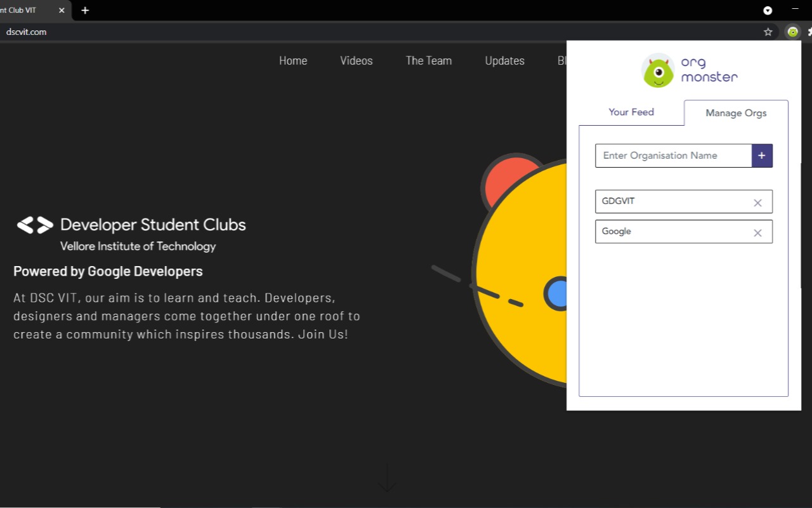Screen dimensions: 812x508
Task: Click the down arrow to scroll page
Action: (x=387, y=478)
